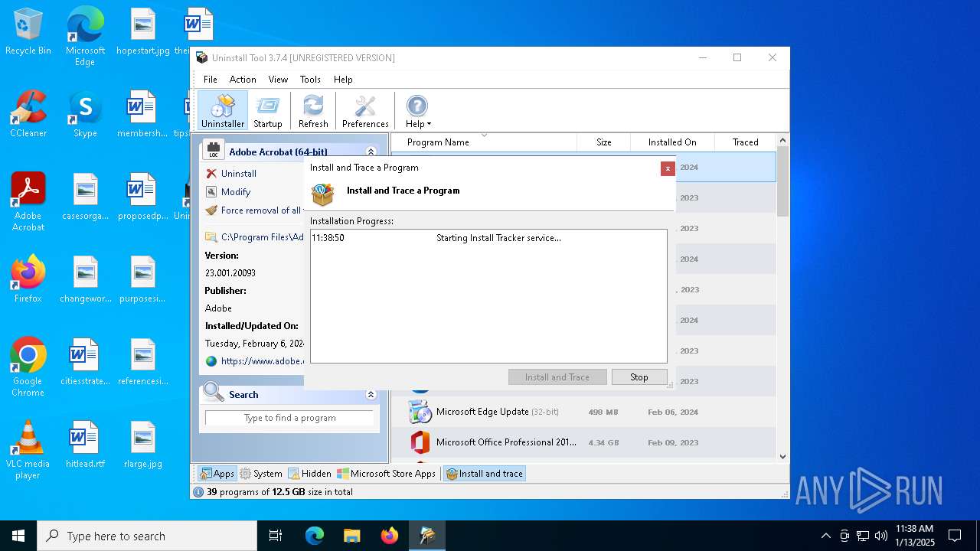Click Modify in the side panel
The width and height of the screenshot is (980, 551).
(x=235, y=192)
